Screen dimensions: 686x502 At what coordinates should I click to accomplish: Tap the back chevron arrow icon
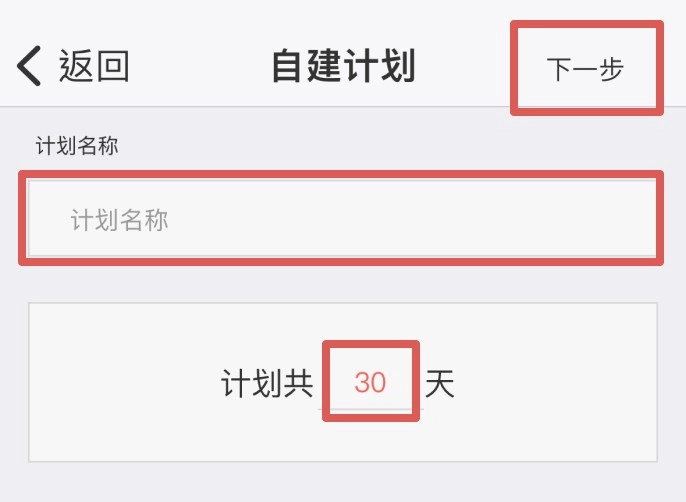pyautogui.click(x=29, y=67)
